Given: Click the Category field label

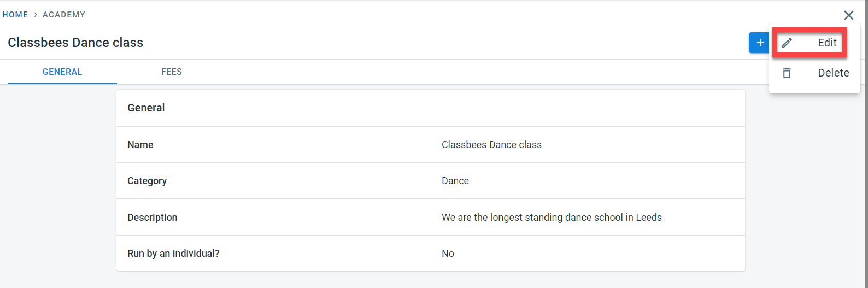Looking at the screenshot, I should click(147, 181).
